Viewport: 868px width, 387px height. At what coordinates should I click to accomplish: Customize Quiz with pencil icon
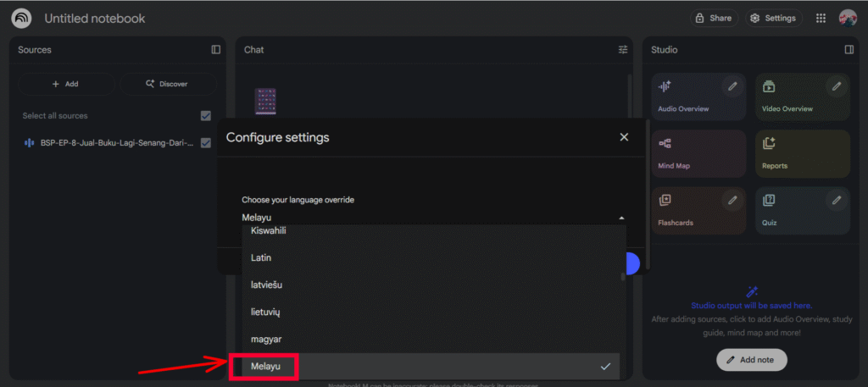click(837, 201)
